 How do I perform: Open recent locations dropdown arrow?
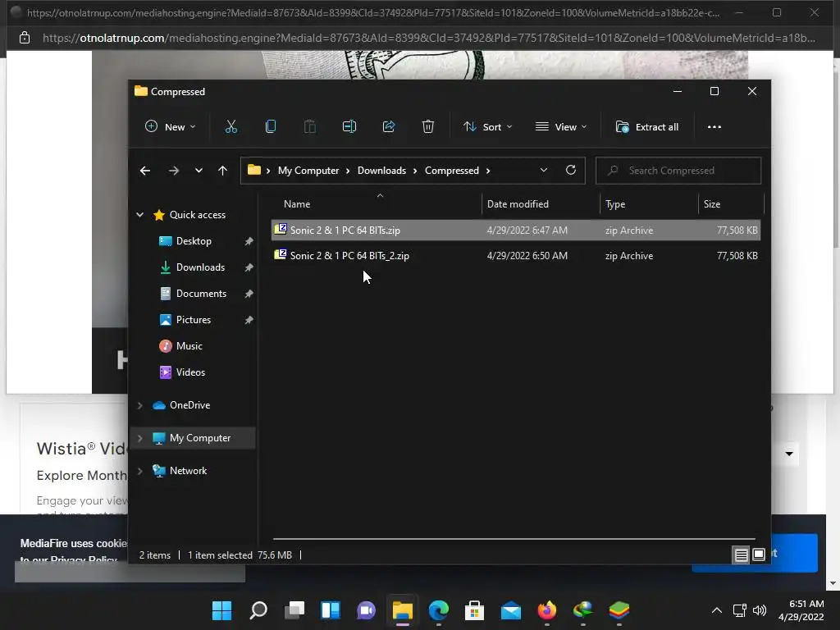pos(199,171)
